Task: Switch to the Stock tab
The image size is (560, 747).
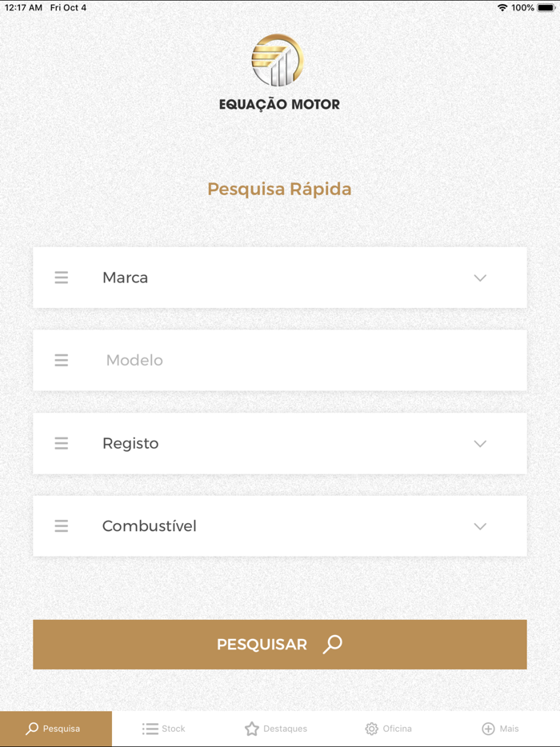Action: 163,729
